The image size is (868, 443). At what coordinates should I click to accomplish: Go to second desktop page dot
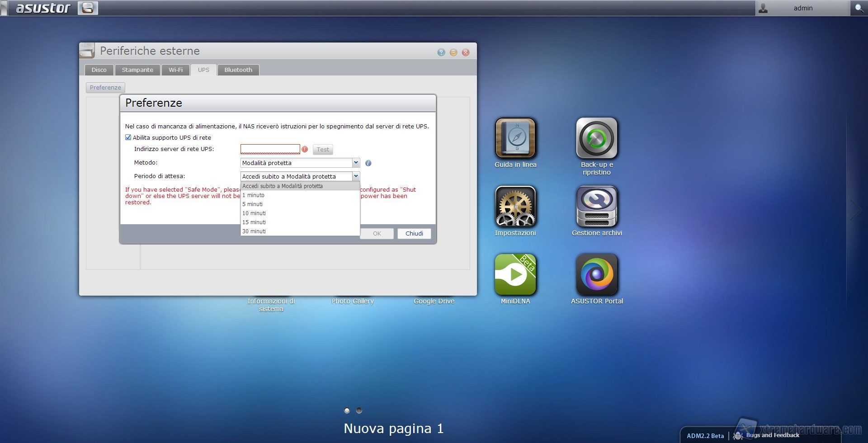(x=359, y=410)
